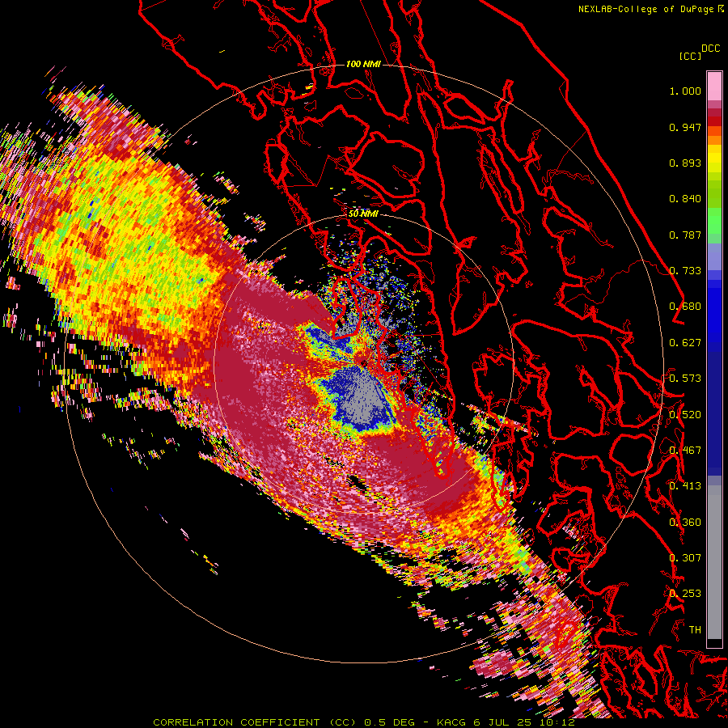Image resolution: width=728 pixels, height=728 pixels.
Task: Click the 0.307 value on the scale
Action: pos(685,558)
